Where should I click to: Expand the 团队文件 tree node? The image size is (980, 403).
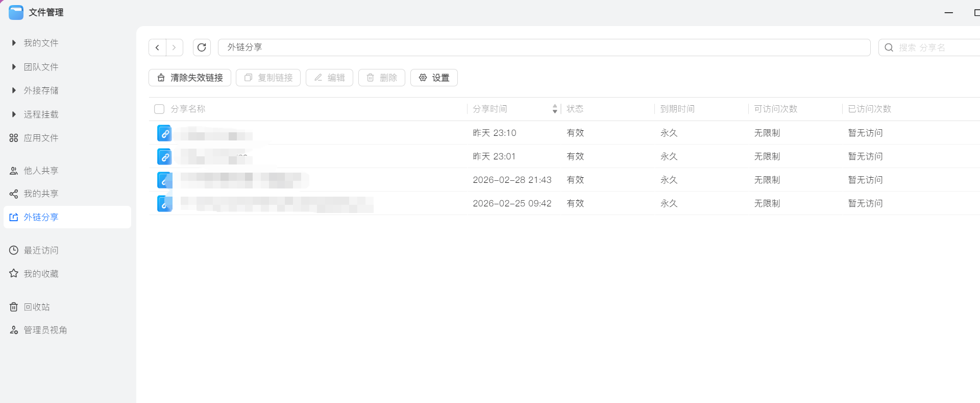[14, 67]
